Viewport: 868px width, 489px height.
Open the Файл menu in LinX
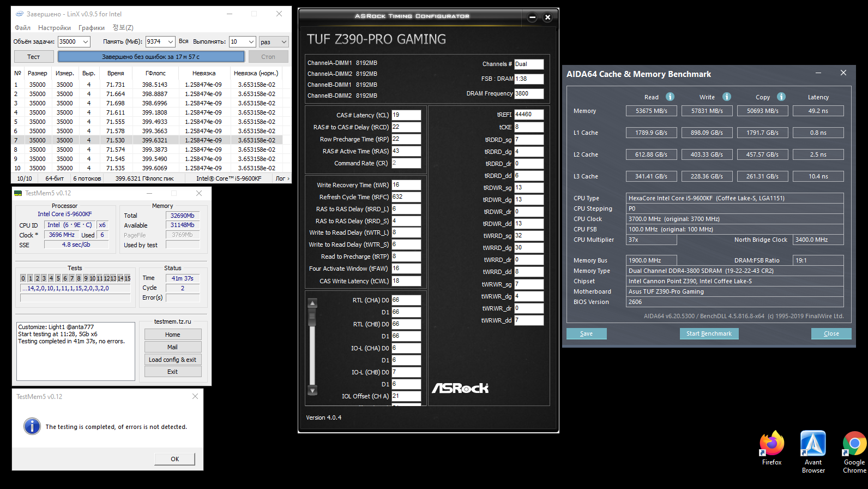[x=23, y=28]
